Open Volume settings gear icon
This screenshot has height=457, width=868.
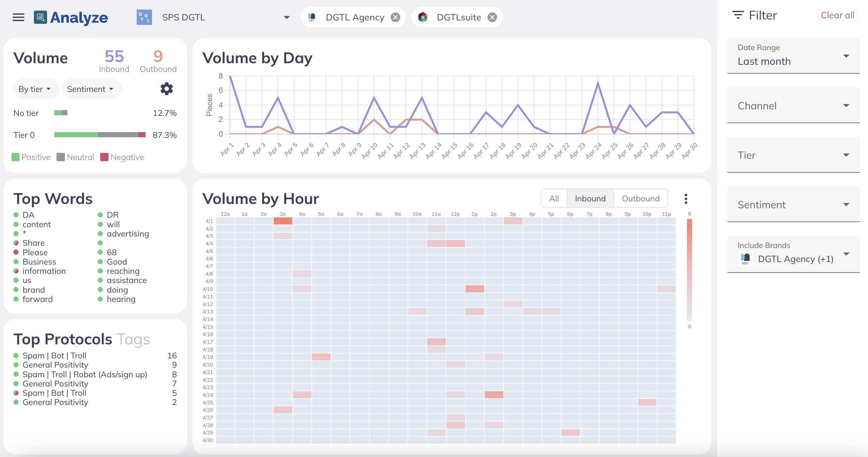click(x=166, y=89)
